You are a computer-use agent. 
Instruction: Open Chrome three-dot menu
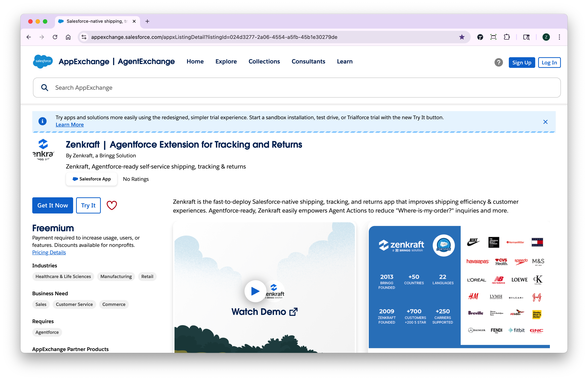coord(559,37)
